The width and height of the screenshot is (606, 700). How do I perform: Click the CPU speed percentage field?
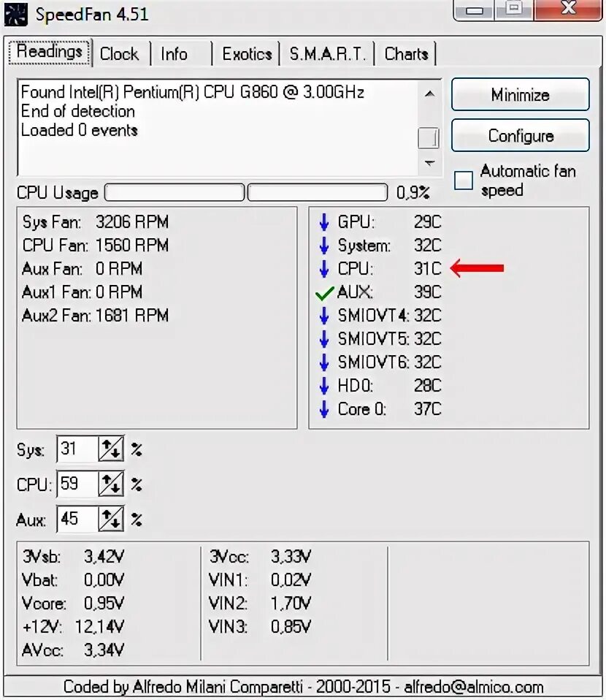(x=77, y=484)
